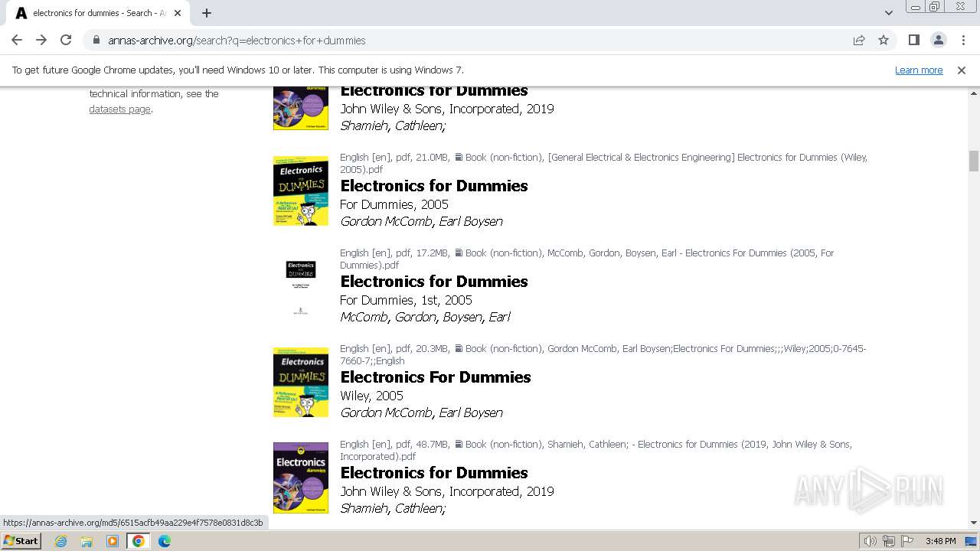This screenshot has width=980, height=551.
Task: Open a new browser tab
Action: [x=207, y=13]
